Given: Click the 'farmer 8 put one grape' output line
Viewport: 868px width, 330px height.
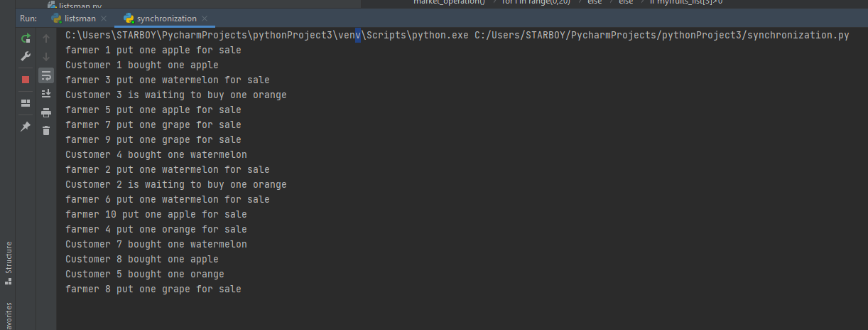Looking at the screenshot, I should (153, 289).
